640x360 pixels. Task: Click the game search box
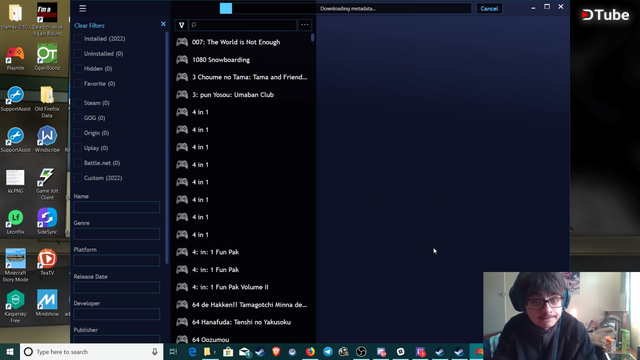pyautogui.click(x=243, y=25)
